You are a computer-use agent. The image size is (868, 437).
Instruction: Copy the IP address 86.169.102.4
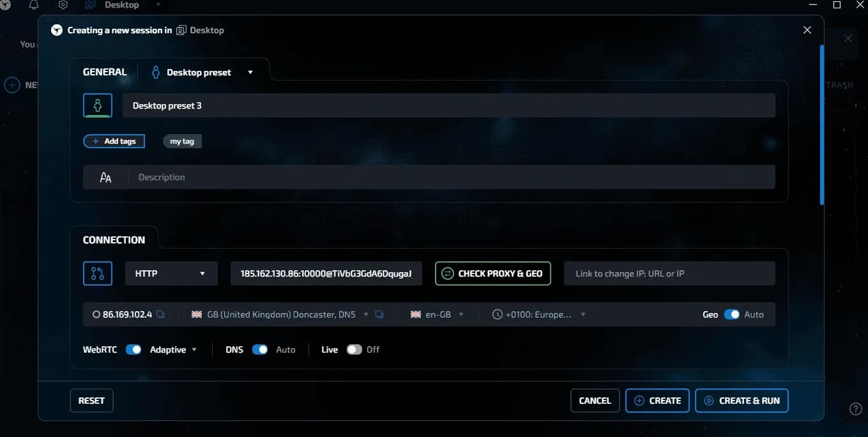click(161, 314)
